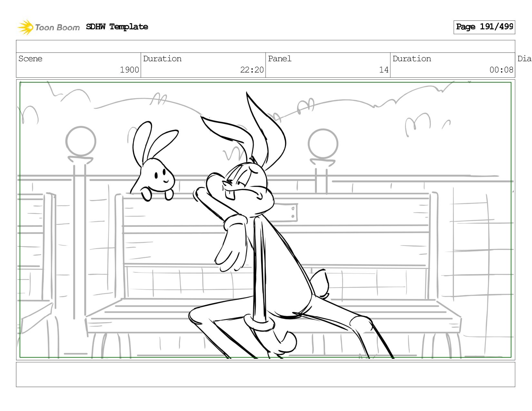532x411 pixels.
Task: Click the scene number '1900'
Action: pyautogui.click(x=129, y=70)
